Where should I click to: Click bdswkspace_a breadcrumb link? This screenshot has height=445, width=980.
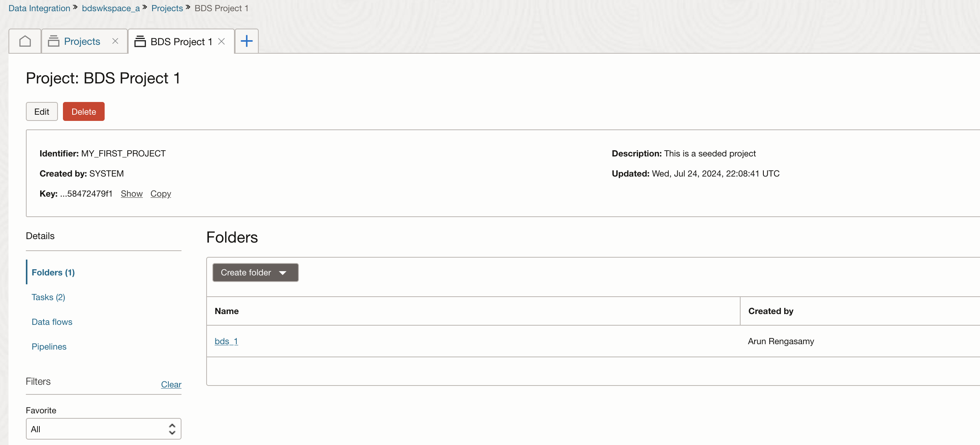(111, 8)
